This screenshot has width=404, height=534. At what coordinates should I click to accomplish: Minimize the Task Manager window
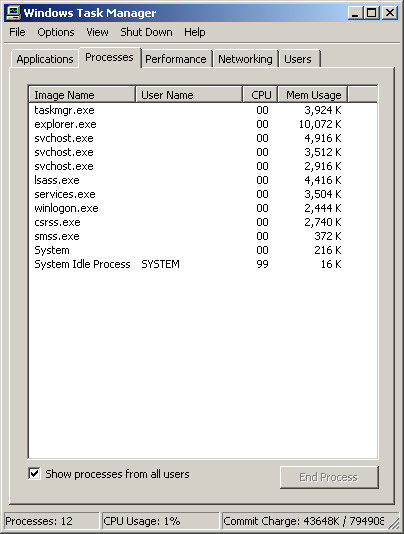click(x=355, y=13)
